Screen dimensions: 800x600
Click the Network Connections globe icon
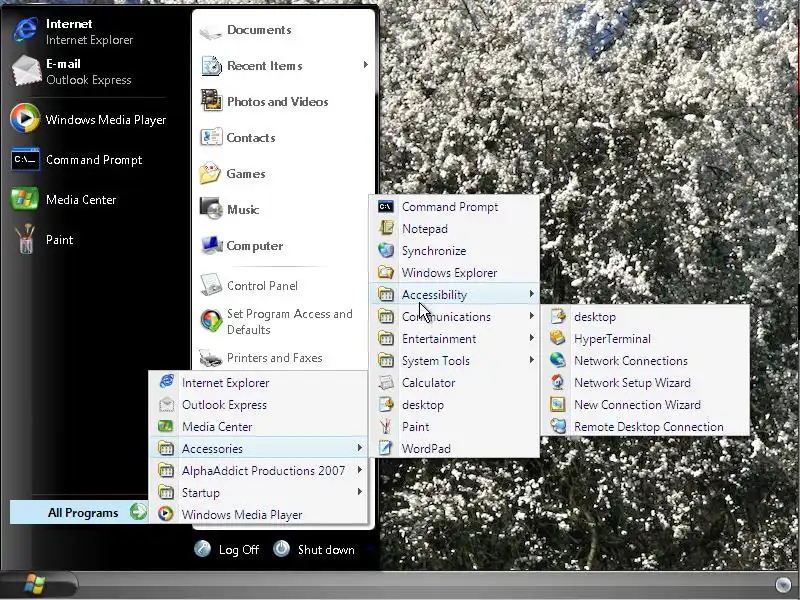[558, 360]
